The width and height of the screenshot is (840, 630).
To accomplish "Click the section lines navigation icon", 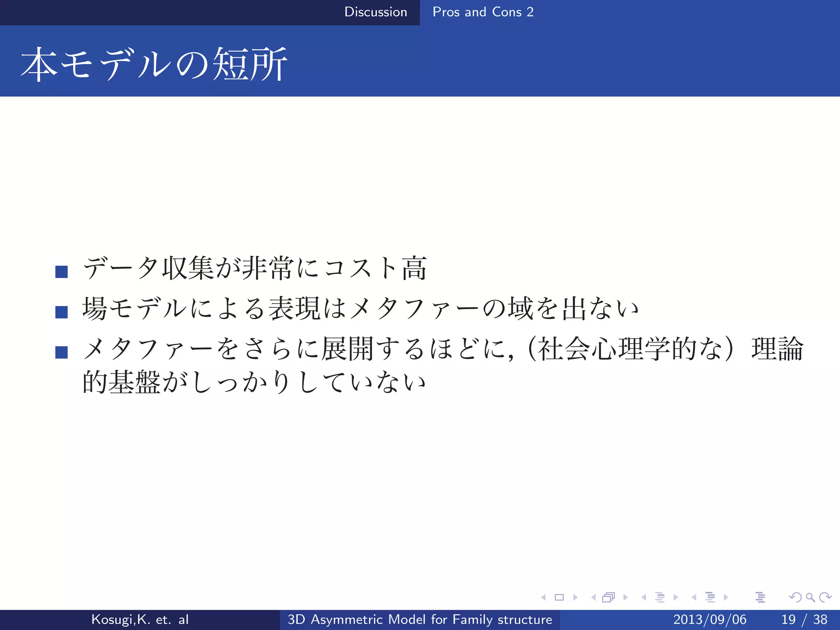I will click(710, 598).
